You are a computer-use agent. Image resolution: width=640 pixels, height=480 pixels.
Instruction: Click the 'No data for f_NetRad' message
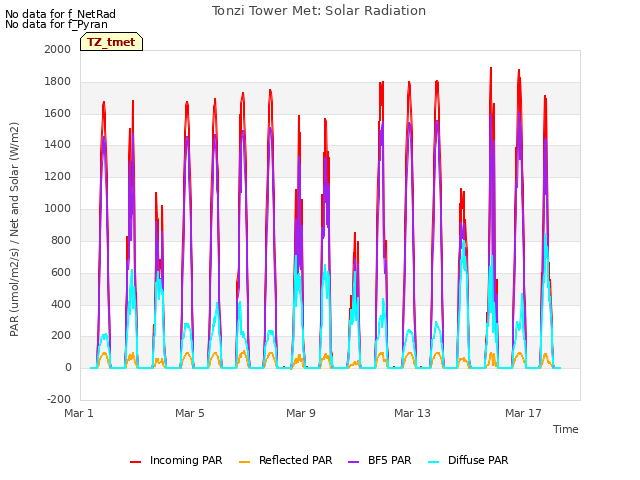click(60, 14)
